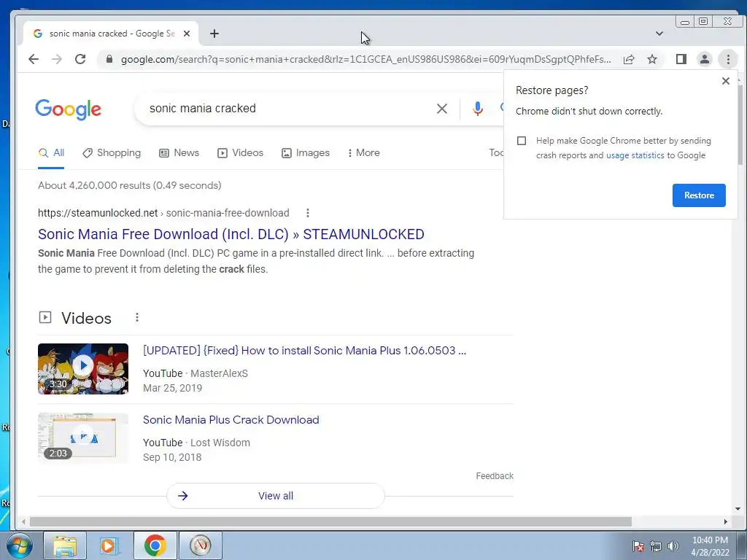Open a new tab with the plus button
747x560 pixels.
pyautogui.click(x=214, y=34)
